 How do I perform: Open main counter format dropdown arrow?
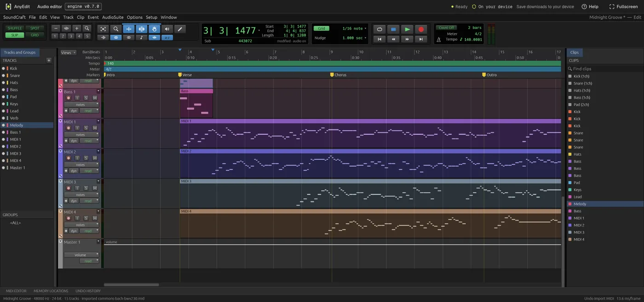coord(259,31)
